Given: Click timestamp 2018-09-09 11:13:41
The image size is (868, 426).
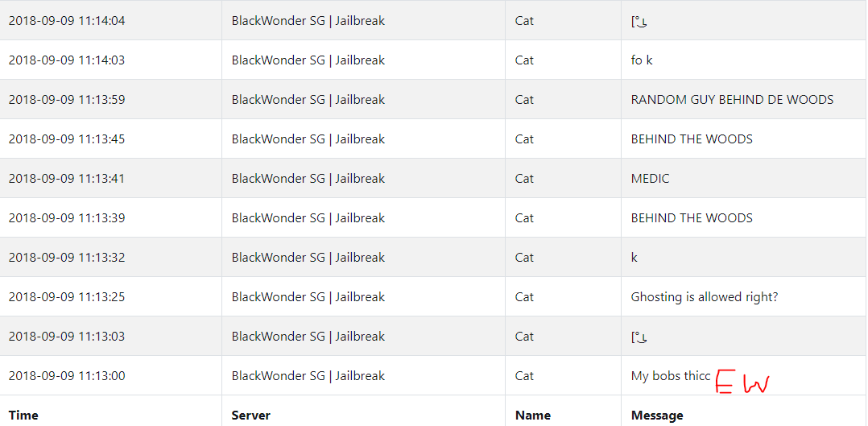Looking at the screenshot, I should point(66,179).
